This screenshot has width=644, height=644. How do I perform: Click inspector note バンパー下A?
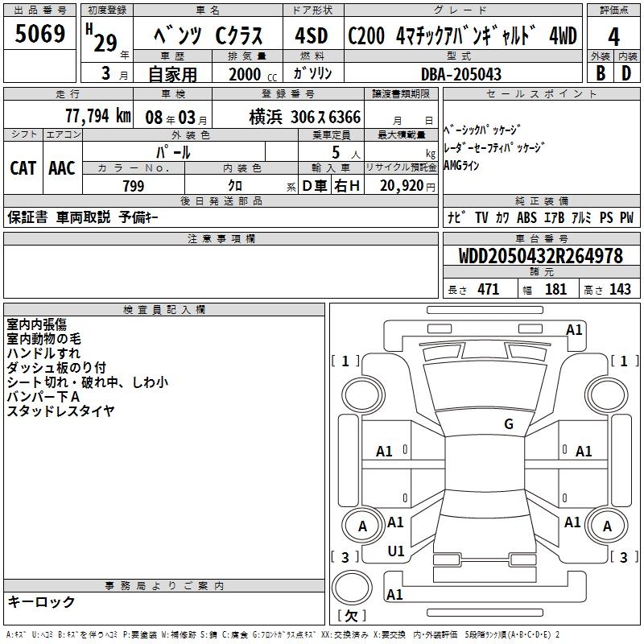[x=43, y=396]
